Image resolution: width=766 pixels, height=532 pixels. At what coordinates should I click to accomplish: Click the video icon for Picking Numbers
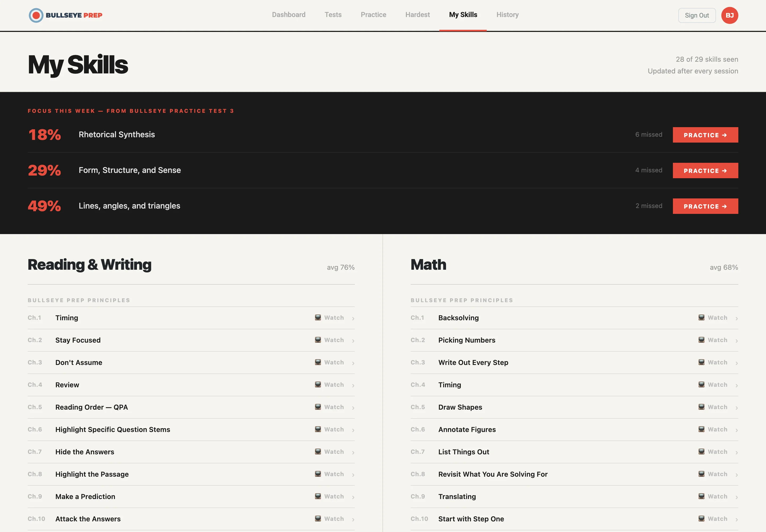pos(701,340)
